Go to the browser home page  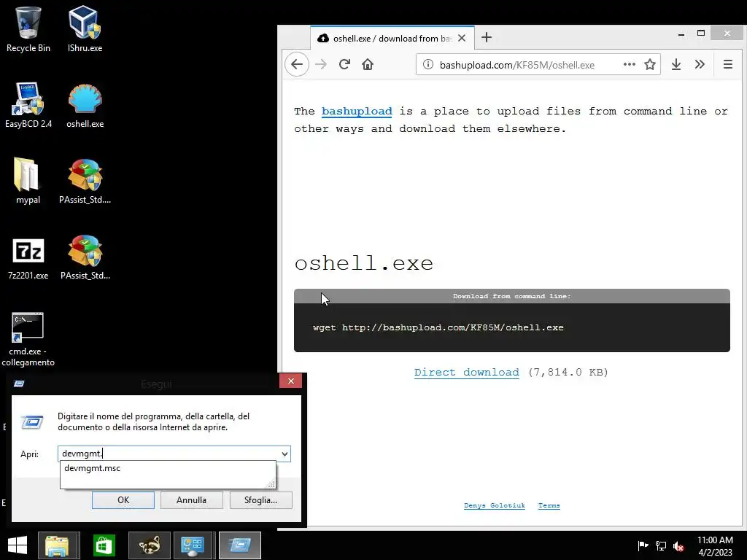point(368,64)
